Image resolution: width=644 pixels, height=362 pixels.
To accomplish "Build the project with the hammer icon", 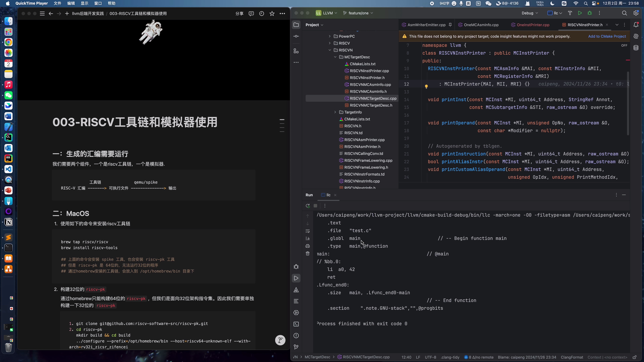I will click(570, 13).
